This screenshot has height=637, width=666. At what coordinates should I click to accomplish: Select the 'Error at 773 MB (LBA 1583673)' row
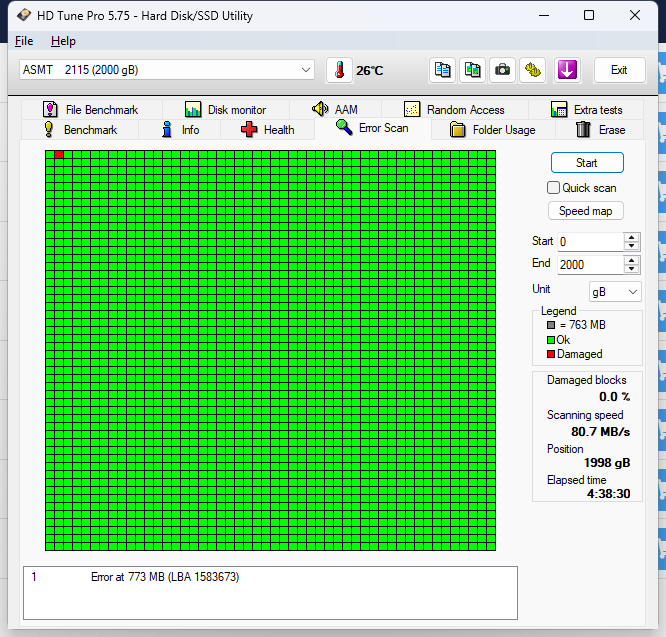(270, 577)
